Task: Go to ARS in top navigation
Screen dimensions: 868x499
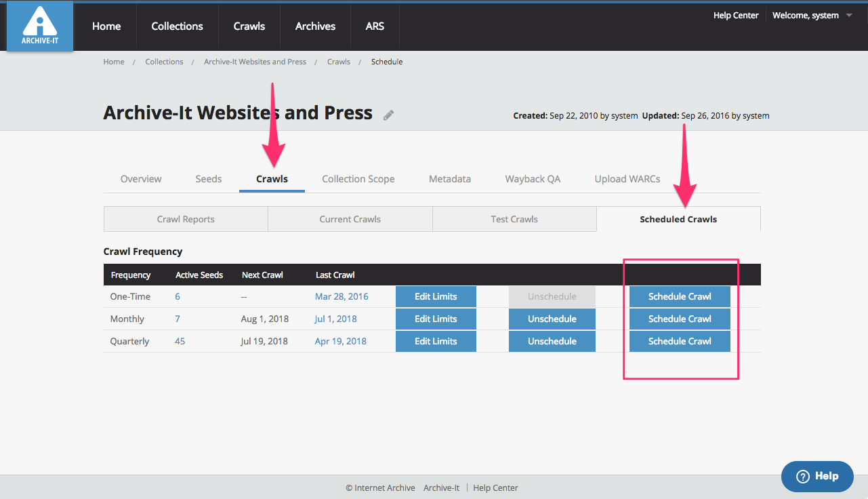Action: (375, 26)
